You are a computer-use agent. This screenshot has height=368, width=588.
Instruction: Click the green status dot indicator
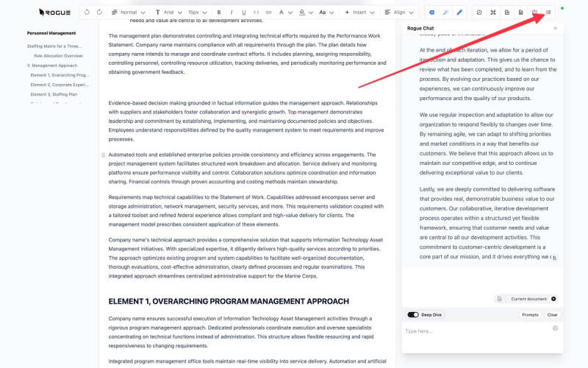(562, 8)
